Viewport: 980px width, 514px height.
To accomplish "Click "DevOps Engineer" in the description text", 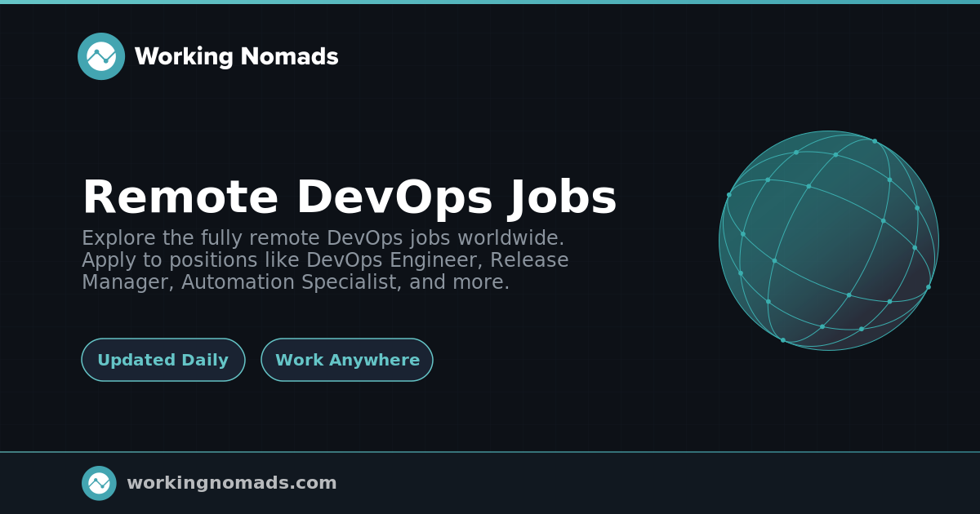I will pyautogui.click(x=385, y=260).
